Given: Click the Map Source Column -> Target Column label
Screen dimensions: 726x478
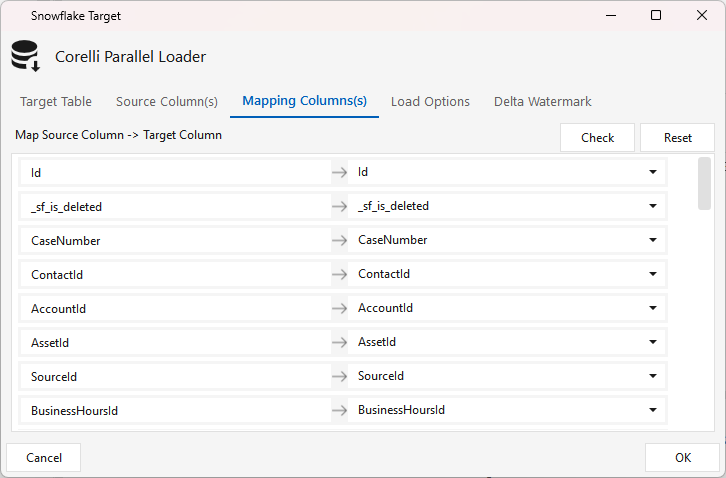Looking at the screenshot, I should (x=119, y=135).
